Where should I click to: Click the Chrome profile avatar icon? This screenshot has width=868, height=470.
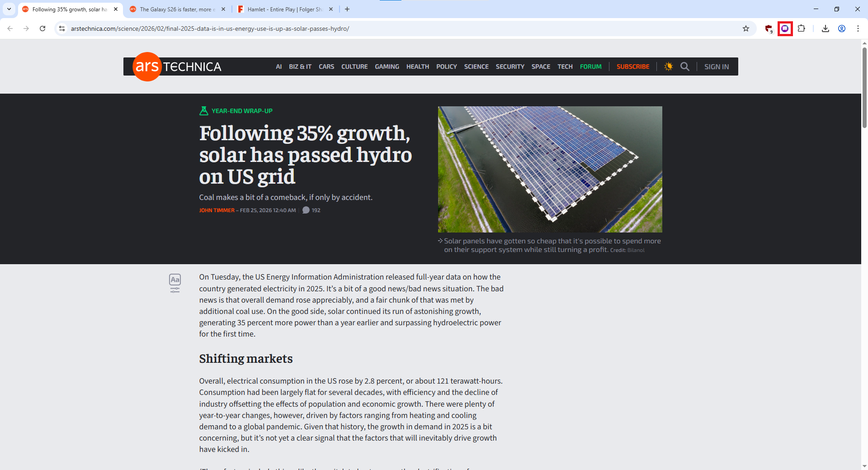pyautogui.click(x=841, y=28)
